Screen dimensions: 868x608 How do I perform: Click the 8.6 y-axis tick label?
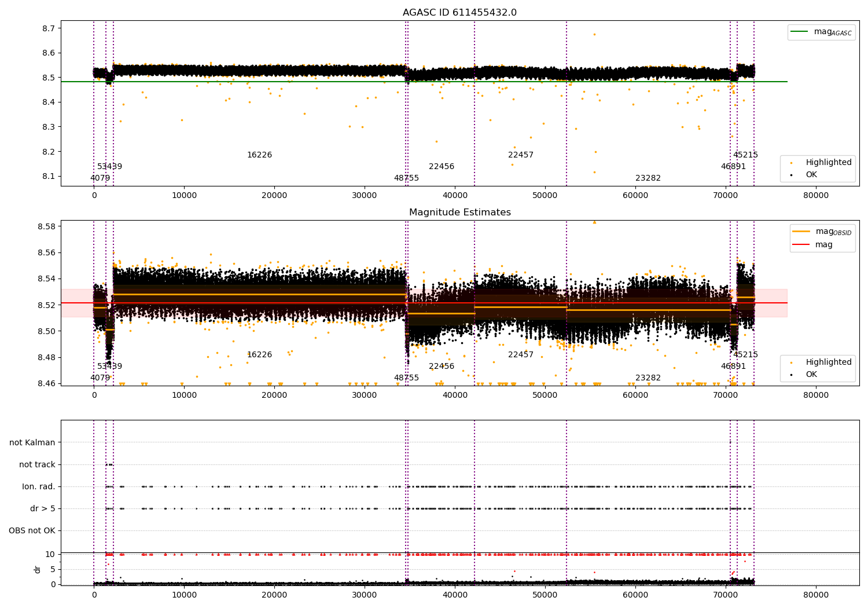[49, 53]
